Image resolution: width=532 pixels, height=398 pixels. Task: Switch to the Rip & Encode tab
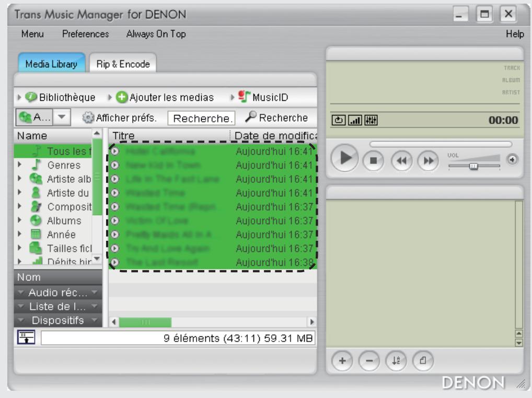pos(123,64)
